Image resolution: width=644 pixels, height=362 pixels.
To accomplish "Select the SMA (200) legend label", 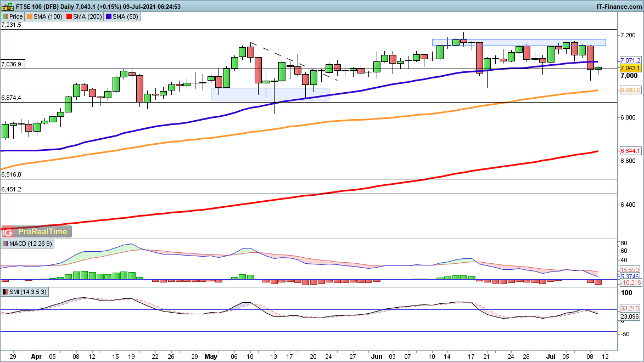I will (87, 16).
